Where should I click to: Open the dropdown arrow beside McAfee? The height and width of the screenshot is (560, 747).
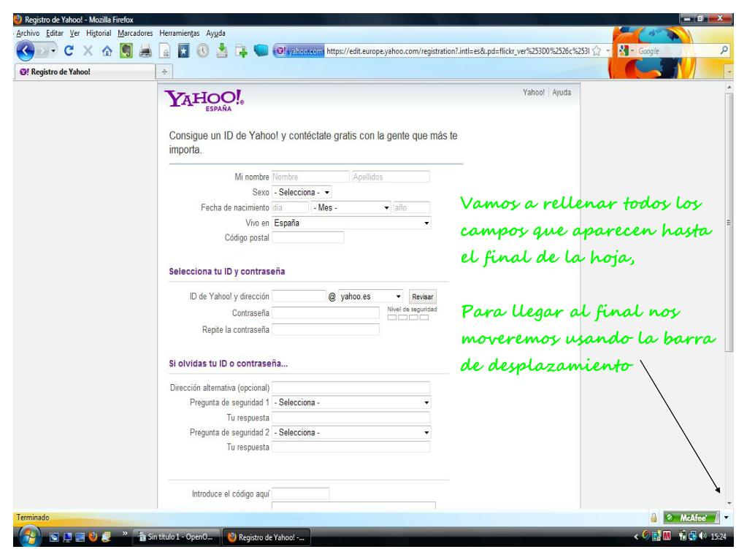[x=726, y=517]
